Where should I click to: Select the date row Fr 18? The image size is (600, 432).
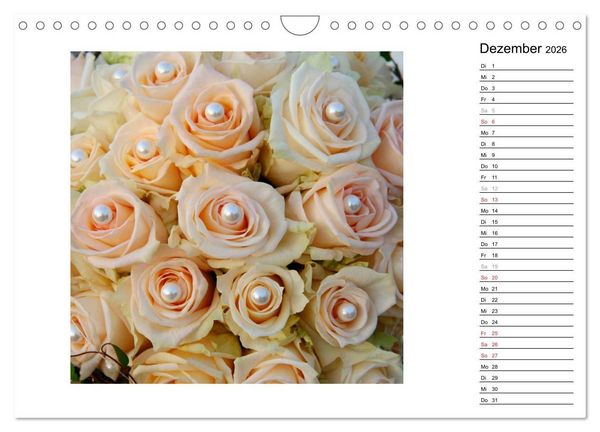[x=527, y=255]
